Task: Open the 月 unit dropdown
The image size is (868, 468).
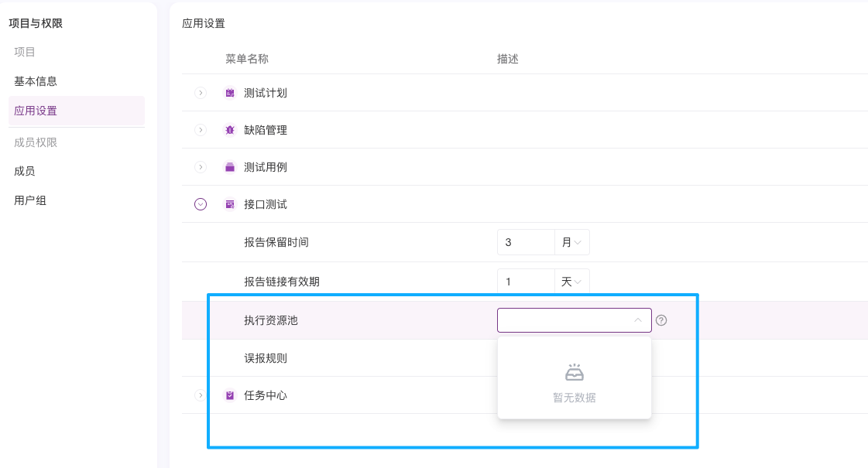Action: coord(572,242)
